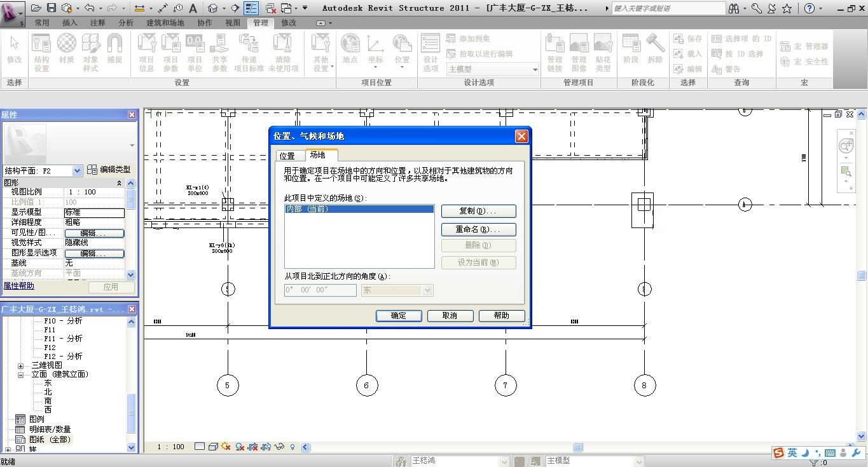The width and height of the screenshot is (868, 467).
Task: Click the 显示模型 value field 标准
Action: [x=94, y=212]
